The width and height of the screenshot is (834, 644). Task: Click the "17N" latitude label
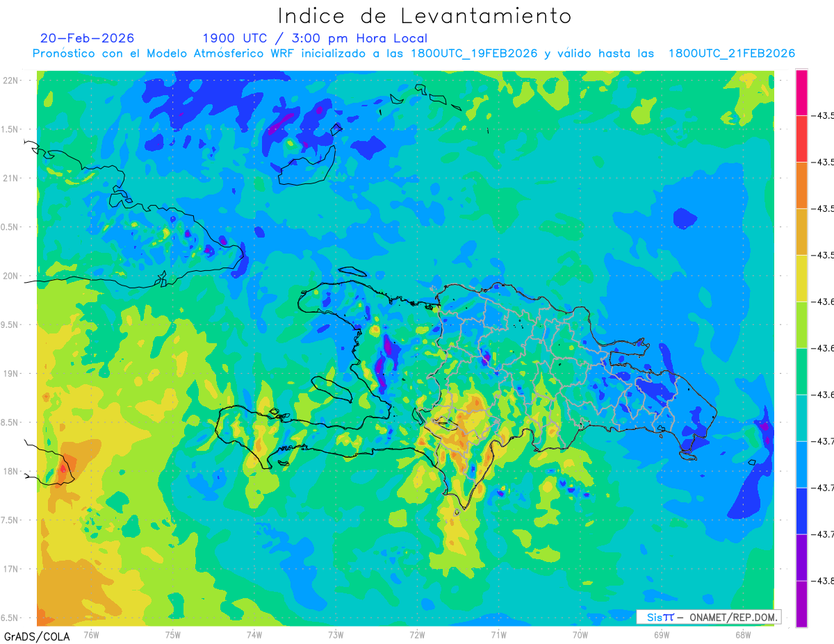(11, 569)
